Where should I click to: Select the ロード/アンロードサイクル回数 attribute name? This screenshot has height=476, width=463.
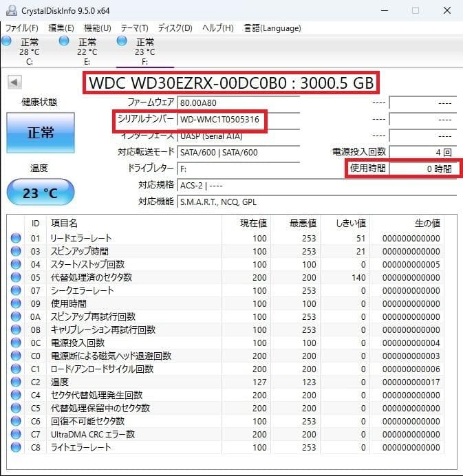point(102,369)
